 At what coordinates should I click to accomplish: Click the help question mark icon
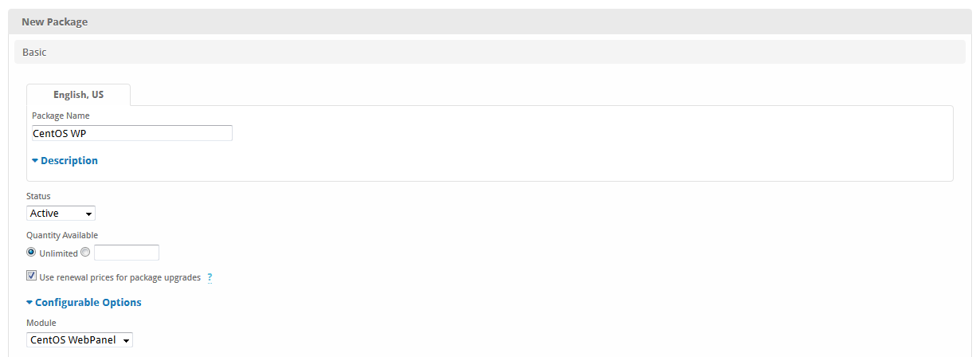pos(210,277)
